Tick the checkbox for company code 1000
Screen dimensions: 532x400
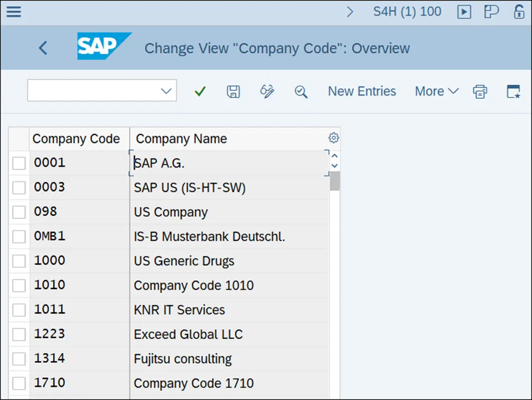[x=19, y=261]
